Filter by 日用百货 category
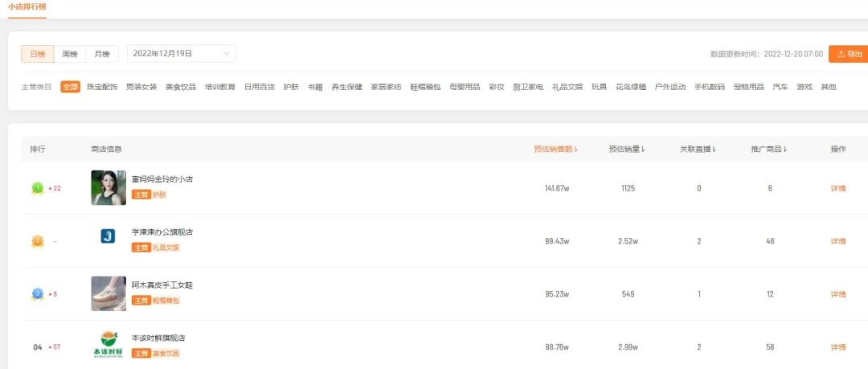The height and width of the screenshot is (369, 868). pyautogui.click(x=260, y=87)
